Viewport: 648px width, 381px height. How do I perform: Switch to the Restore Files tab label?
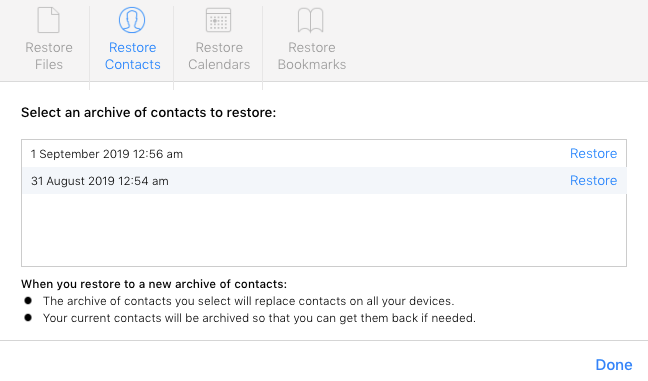(49, 56)
